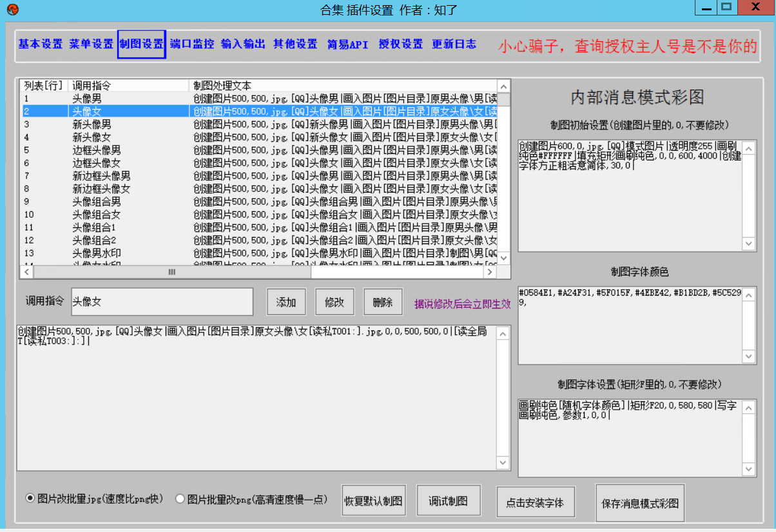The height and width of the screenshot is (532, 776).
Task: Click the 调用指令 input field
Action: pyautogui.click(x=162, y=301)
